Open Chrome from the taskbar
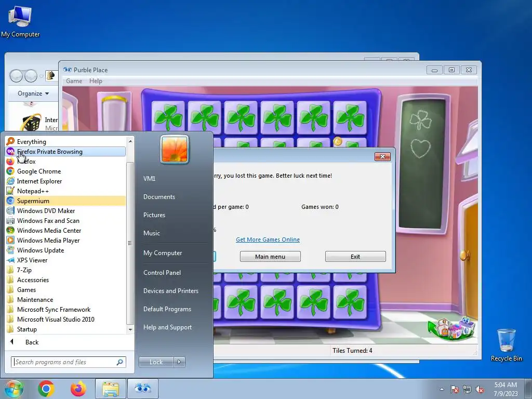The image size is (532, 399). click(x=46, y=389)
